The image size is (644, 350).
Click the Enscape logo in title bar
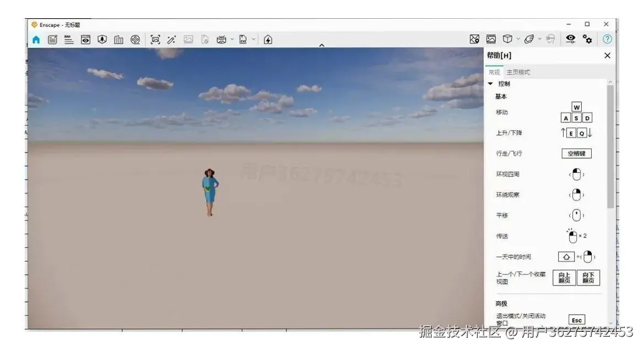35,25
